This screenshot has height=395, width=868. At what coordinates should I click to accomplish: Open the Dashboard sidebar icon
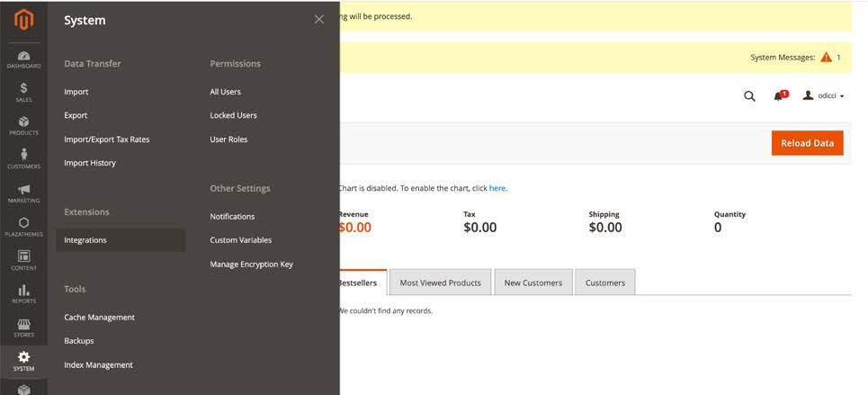coord(23,59)
